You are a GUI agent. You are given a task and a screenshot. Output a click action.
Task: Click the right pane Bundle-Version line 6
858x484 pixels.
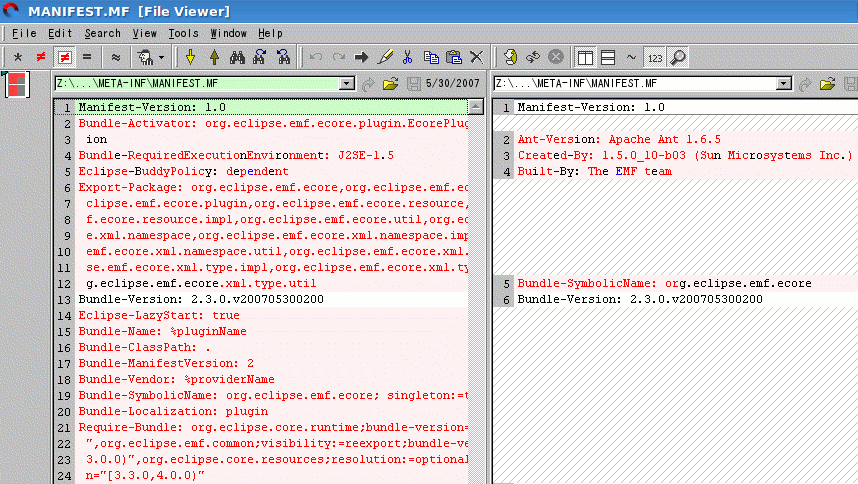687,299
